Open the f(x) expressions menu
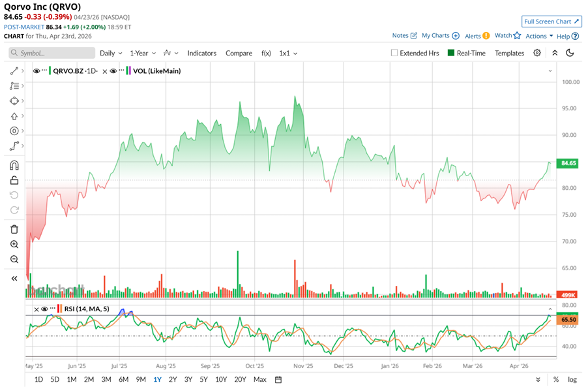The width and height of the screenshot is (588, 387). tap(266, 54)
